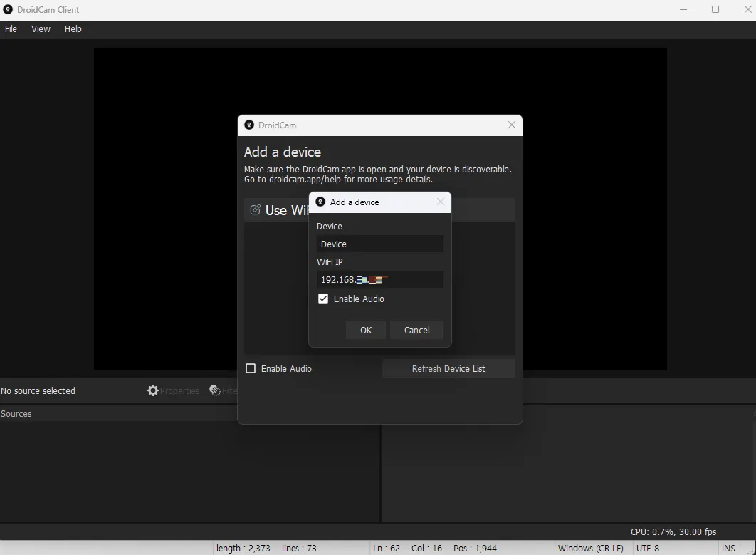Screen dimensions: 756x555
Task: Click the CPU and fps status text
Action: click(x=673, y=531)
